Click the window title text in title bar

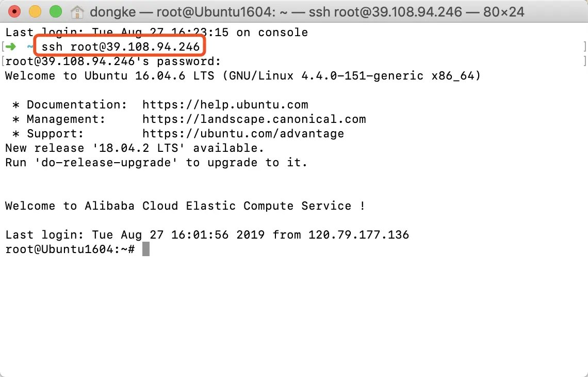click(x=307, y=11)
